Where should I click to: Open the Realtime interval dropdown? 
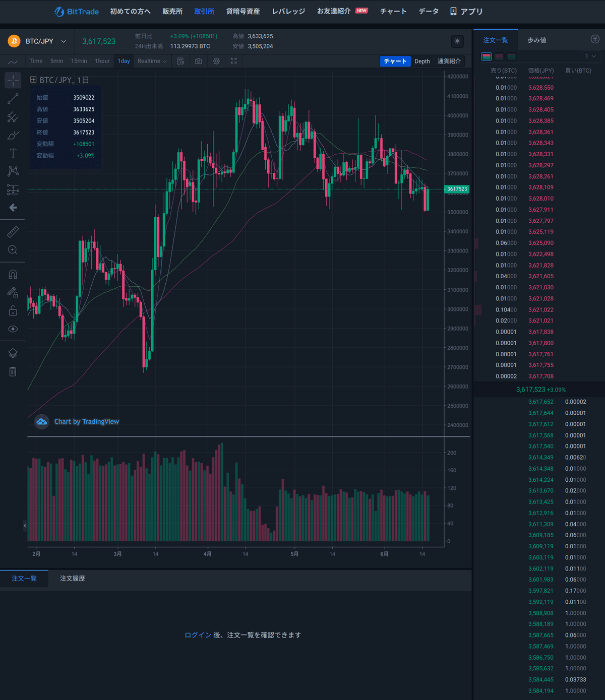(x=152, y=61)
